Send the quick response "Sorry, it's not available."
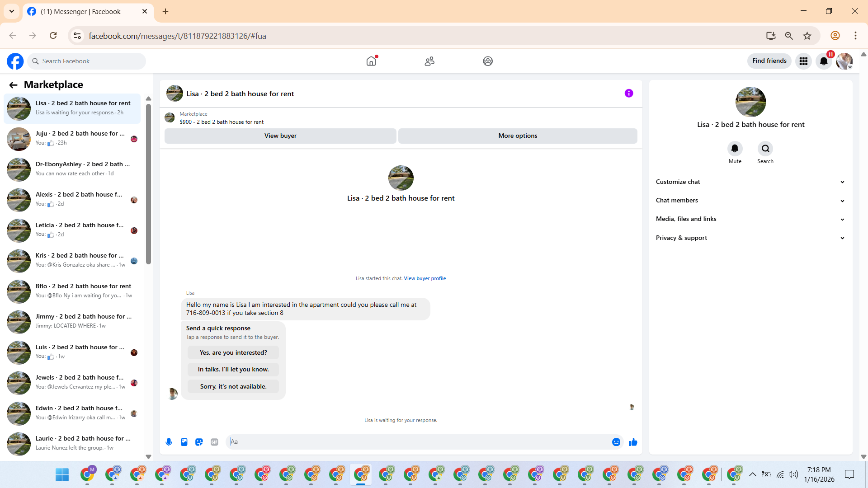The width and height of the screenshot is (868, 488). click(233, 386)
